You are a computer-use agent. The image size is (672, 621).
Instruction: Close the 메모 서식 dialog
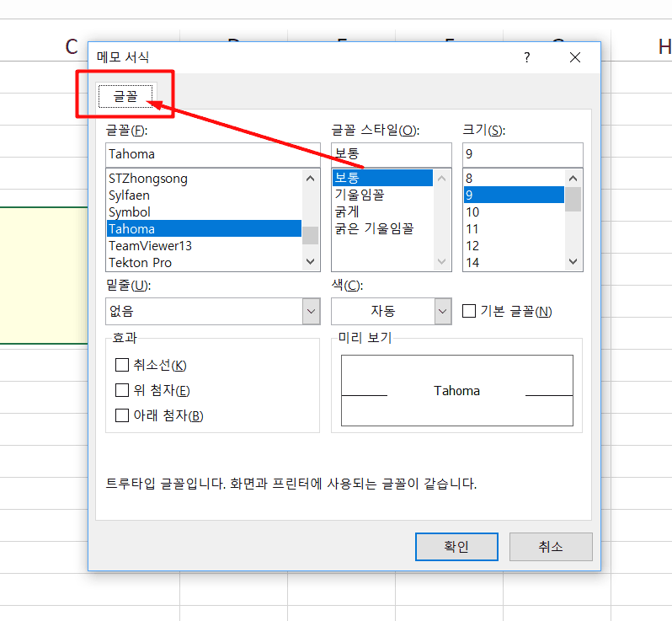point(574,57)
